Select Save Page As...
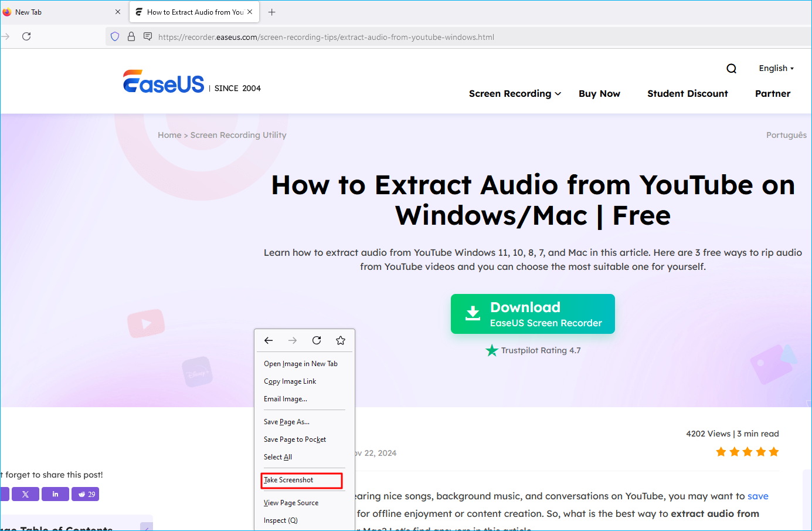 [x=287, y=422]
